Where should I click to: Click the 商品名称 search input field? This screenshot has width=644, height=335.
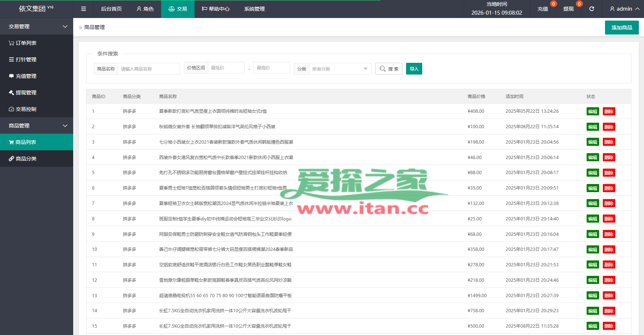click(x=149, y=69)
